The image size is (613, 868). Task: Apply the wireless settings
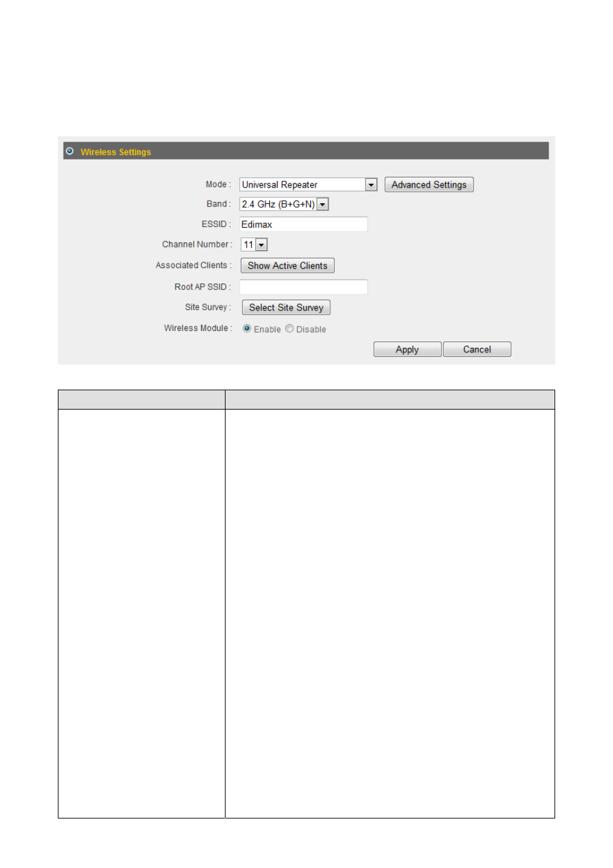pos(407,349)
